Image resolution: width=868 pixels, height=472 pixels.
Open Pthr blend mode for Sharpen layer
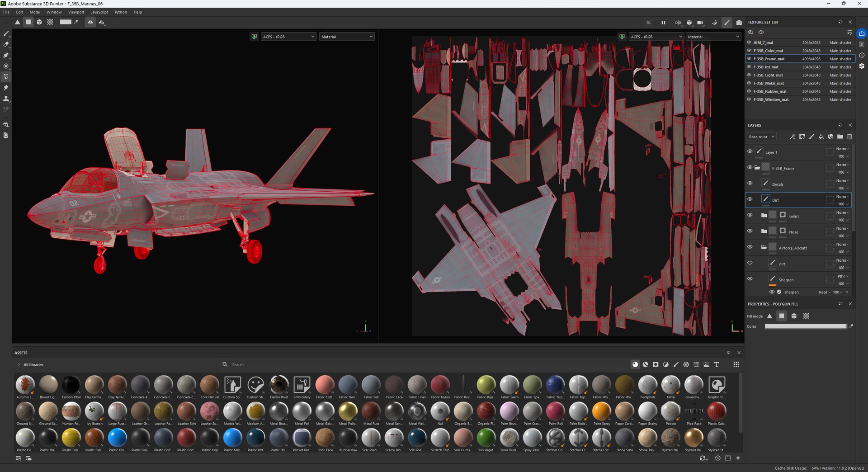[x=843, y=276]
